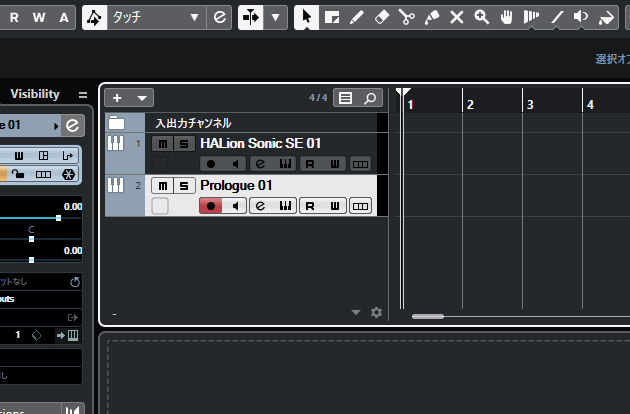Select the Erase tool in toolbar
Screen dimensions: 630x414
coord(381,17)
